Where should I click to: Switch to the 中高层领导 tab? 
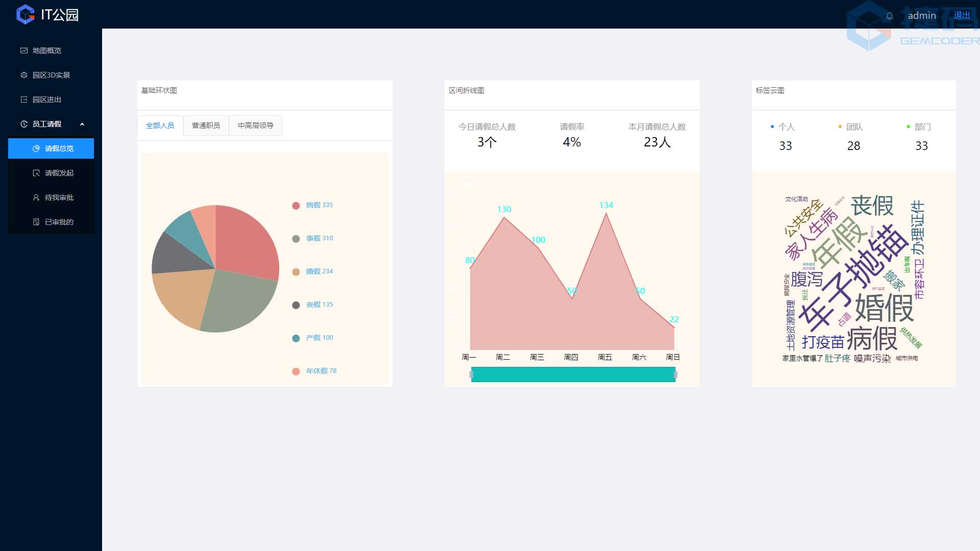[255, 126]
